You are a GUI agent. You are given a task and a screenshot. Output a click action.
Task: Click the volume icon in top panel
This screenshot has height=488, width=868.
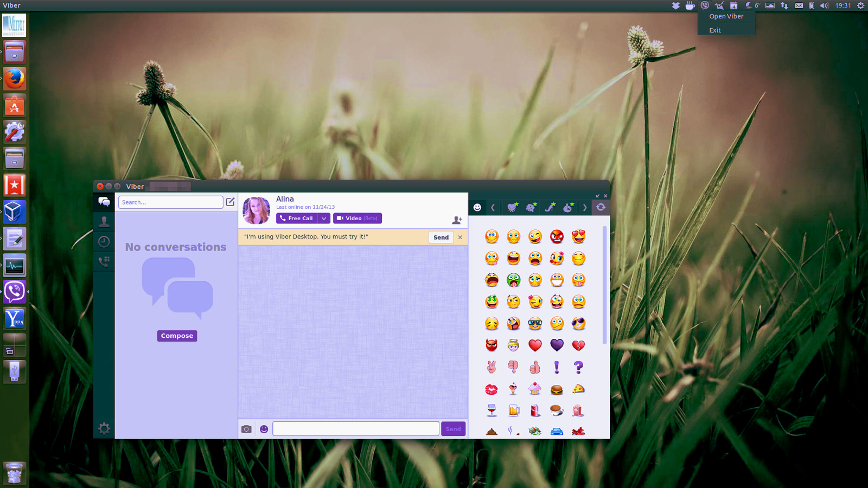coord(825,5)
